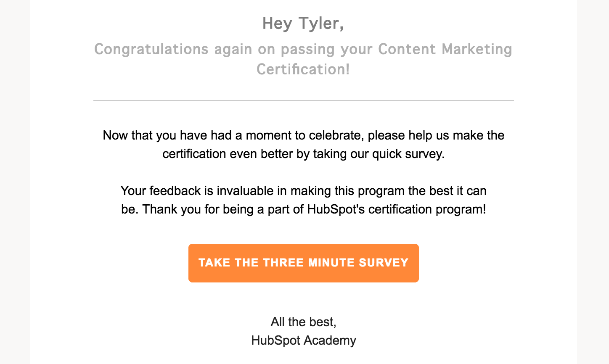Viewport: 609px width, 364px height.
Task: Click the Take the Three Minute Survey button
Action: [303, 263]
